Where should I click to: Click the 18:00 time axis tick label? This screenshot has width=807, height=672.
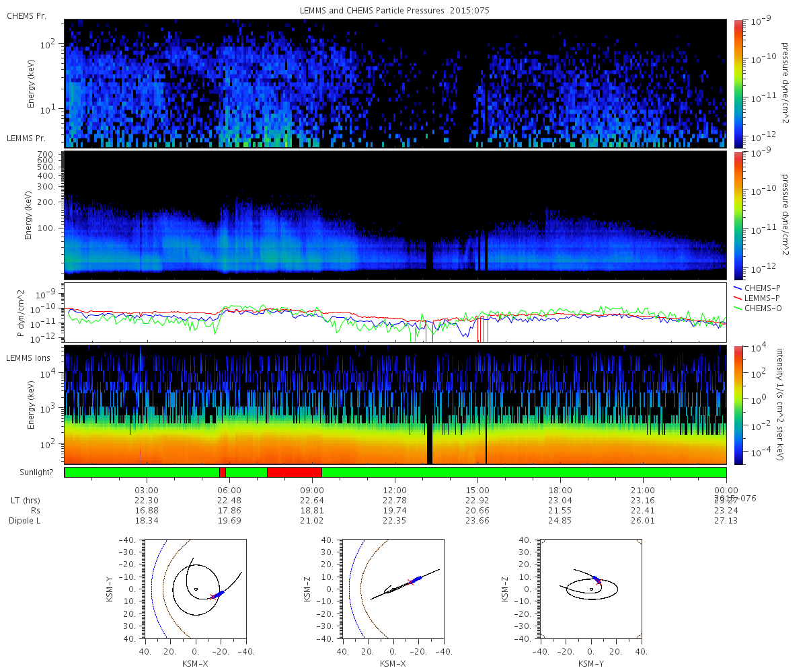(x=560, y=490)
